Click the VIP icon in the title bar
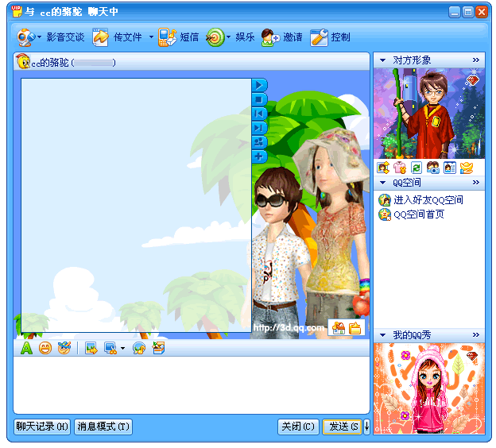Viewport: 496px width, 448px height. point(17,11)
